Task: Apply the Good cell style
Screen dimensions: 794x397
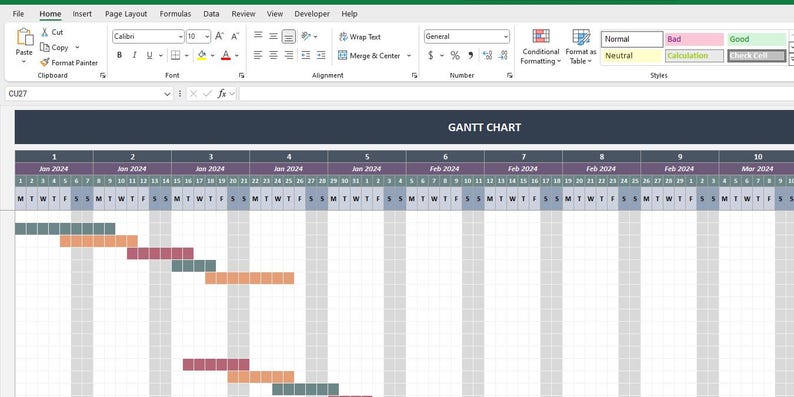Action: tap(757, 39)
